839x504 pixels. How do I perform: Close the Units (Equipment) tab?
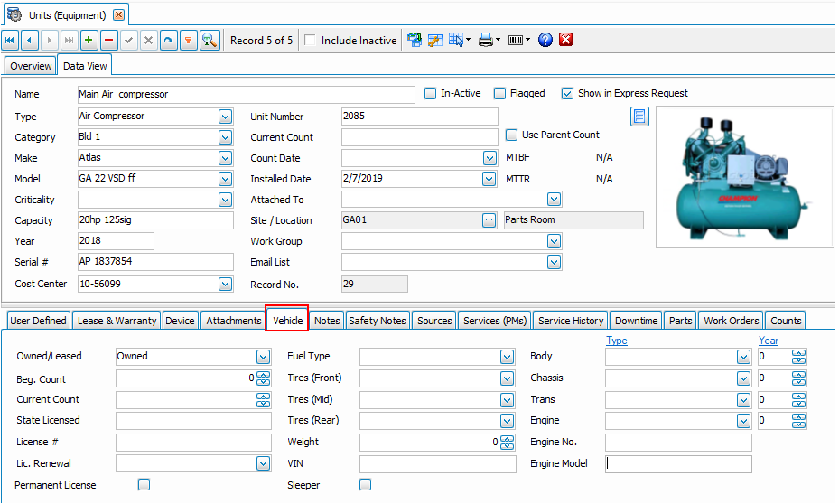[119, 15]
